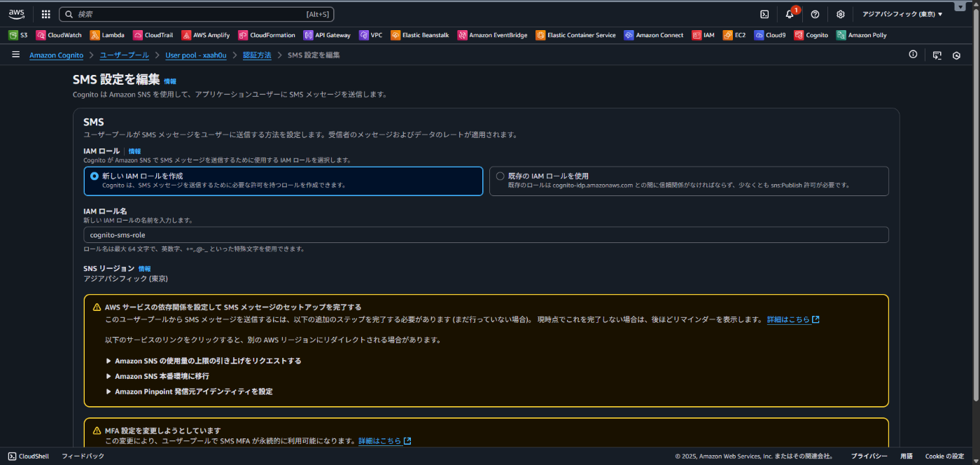Open the help question mark menu
Screen dimensions: 980x465
pos(815,14)
